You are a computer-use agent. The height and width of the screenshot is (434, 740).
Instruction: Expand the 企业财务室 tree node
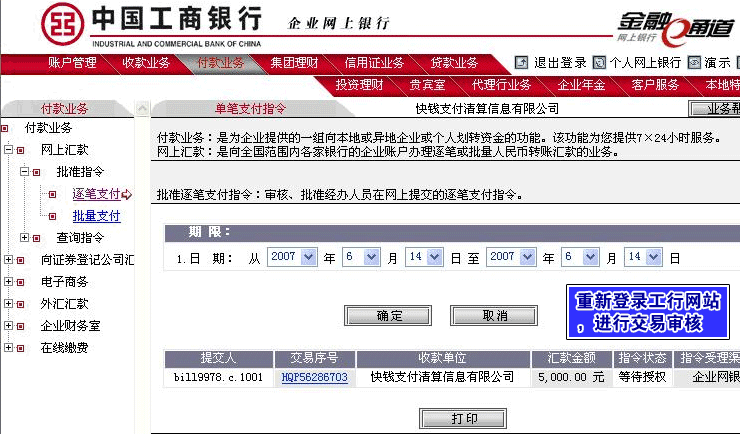(8, 326)
